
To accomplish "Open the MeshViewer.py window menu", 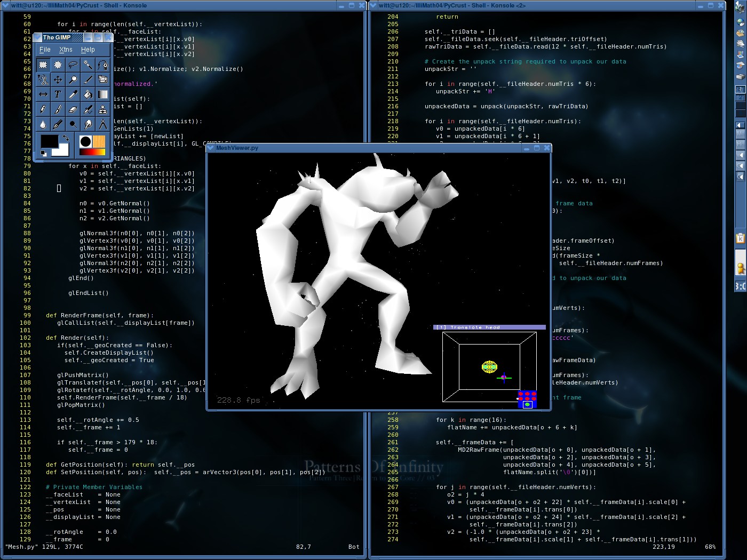I will [211, 148].
